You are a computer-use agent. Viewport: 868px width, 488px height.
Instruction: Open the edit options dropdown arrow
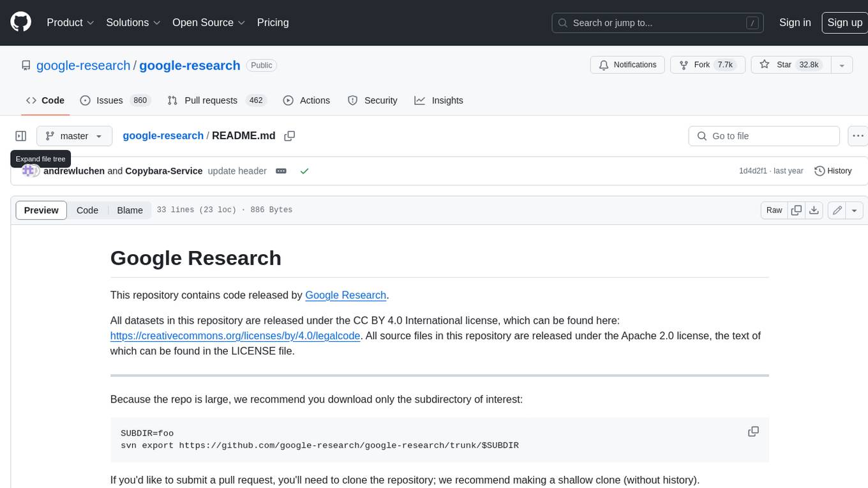[855, 210]
